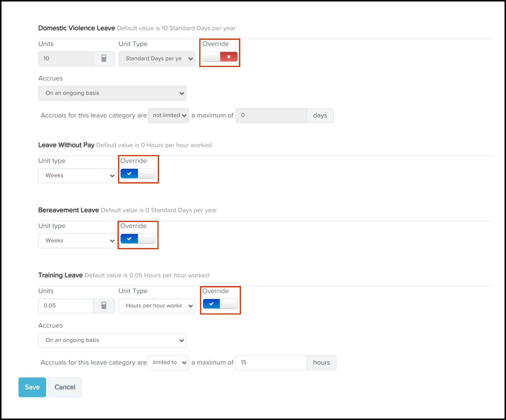The height and width of the screenshot is (420, 506).
Task: Open Bereavement Leave Weeks unit dropdown
Action: coord(77,241)
